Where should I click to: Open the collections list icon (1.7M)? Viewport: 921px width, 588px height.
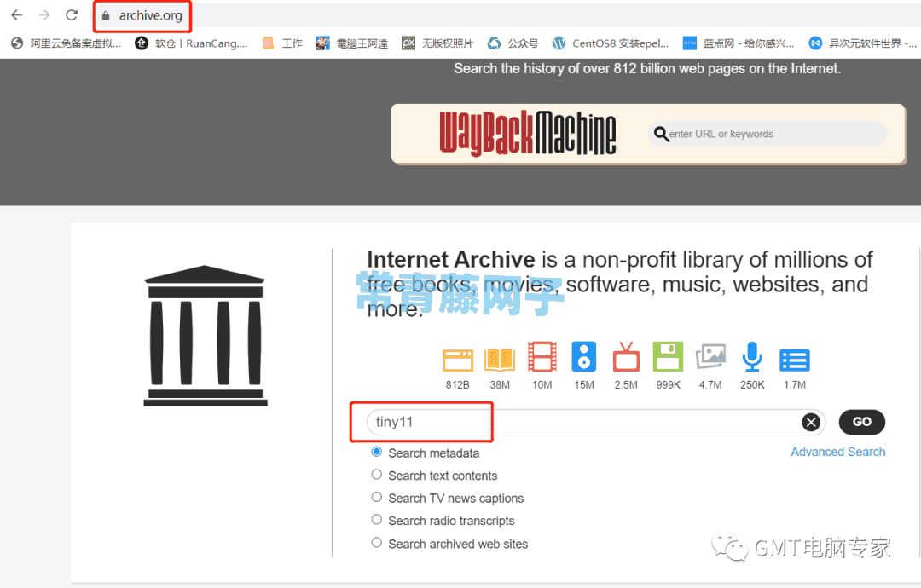(x=794, y=360)
